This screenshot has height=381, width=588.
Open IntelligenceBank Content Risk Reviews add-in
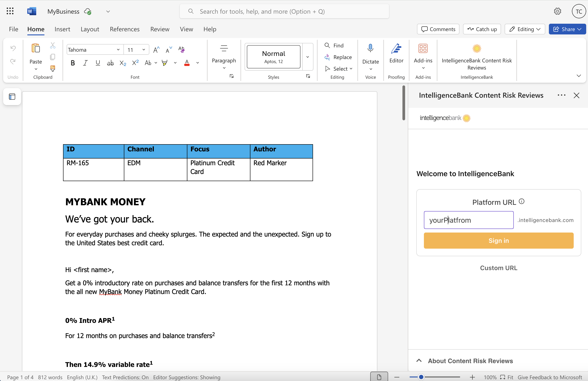476,56
